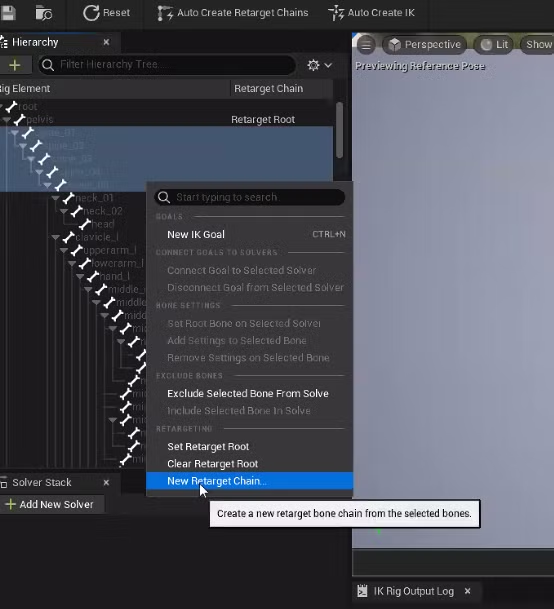Close the Hierarchy tab
Viewport: 554px width, 609px height.
[x=106, y=42]
